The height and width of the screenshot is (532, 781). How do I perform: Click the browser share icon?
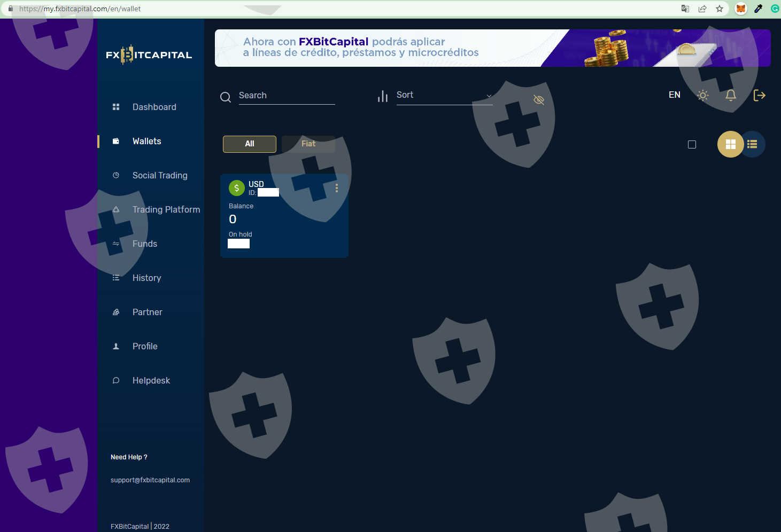(702, 9)
